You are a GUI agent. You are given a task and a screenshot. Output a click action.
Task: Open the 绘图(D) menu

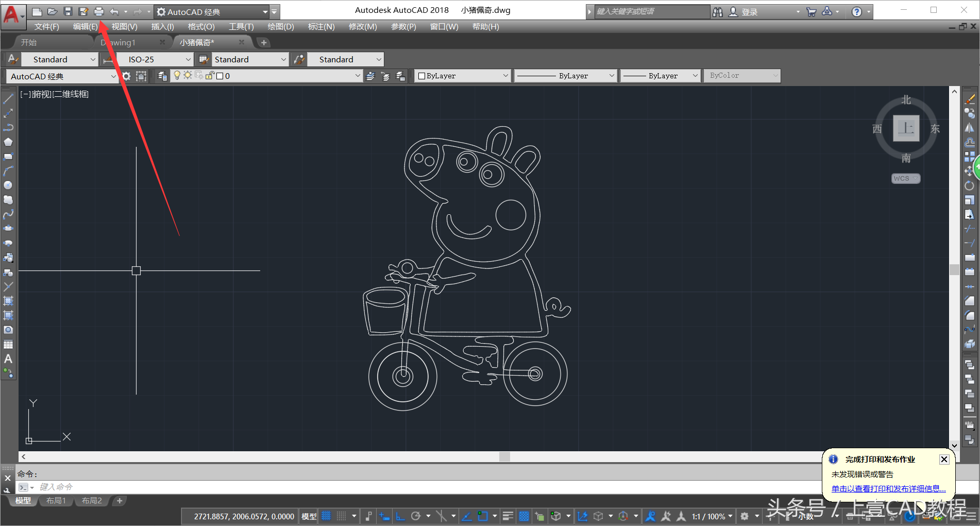tap(281, 26)
